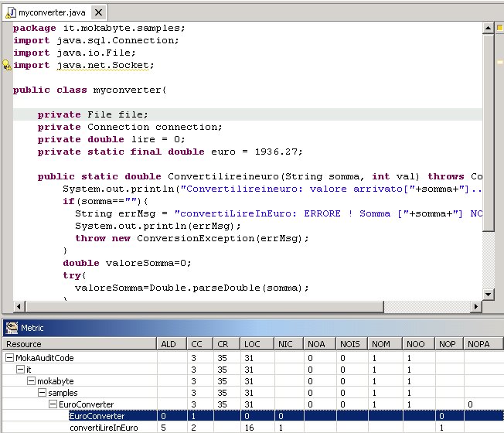Viewport: 504px width, 433px height.
Task: Click the editor's horizontal scrollbar thumb
Action: 204,307
